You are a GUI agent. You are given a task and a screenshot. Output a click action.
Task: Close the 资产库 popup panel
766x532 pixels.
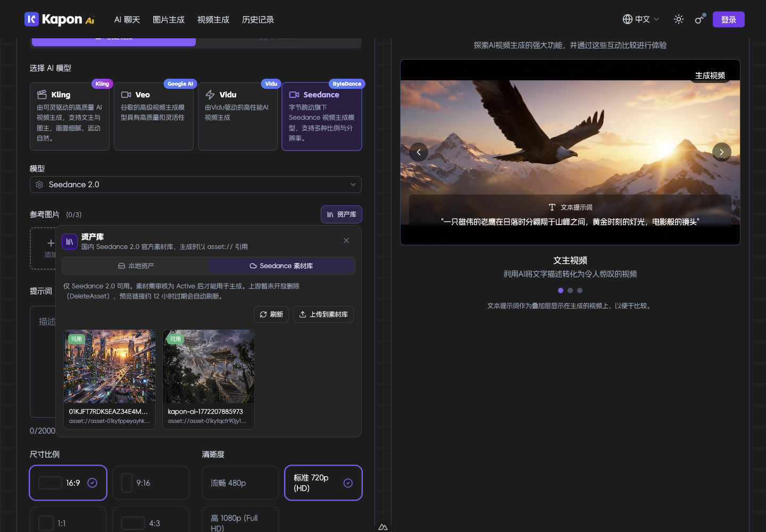tap(346, 240)
